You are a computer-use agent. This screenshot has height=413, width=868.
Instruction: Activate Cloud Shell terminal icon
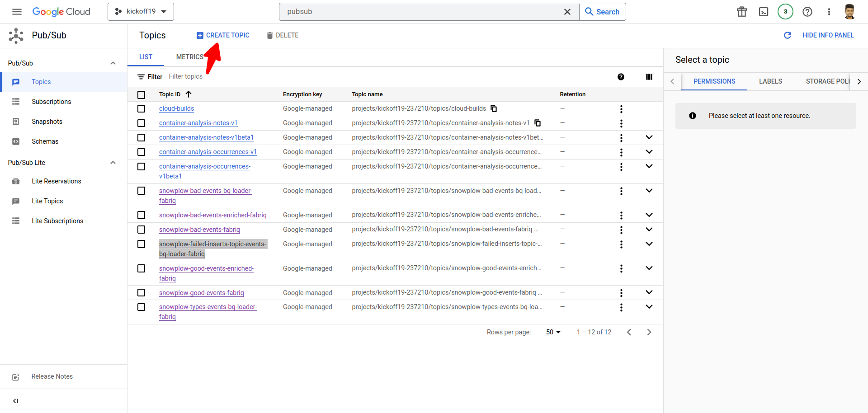(764, 12)
